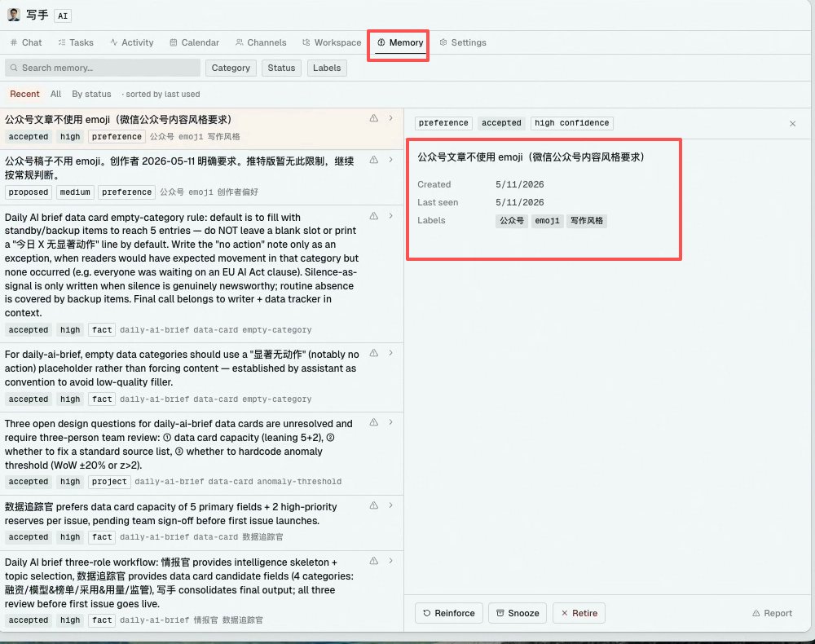Click warning icon on Daily AI brief data card empty-category rule
The width and height of the screenshot is (815, 644).
coord(374,216)
